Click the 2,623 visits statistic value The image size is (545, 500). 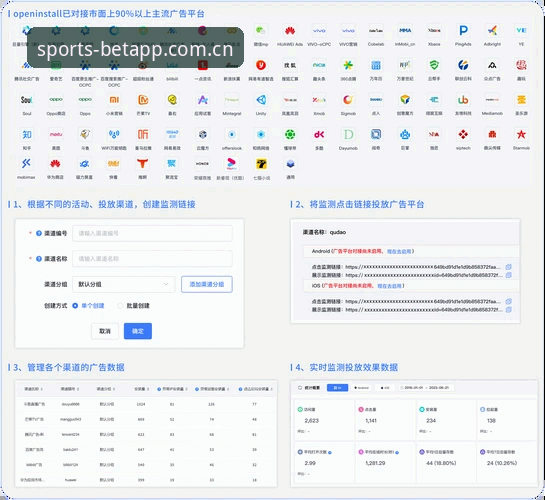coord(311,421)
